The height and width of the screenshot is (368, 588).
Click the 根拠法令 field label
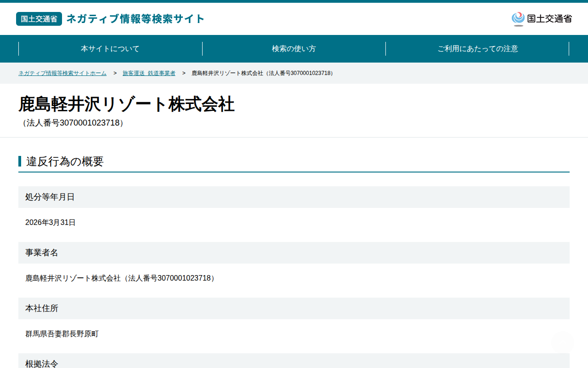[42, 363]
